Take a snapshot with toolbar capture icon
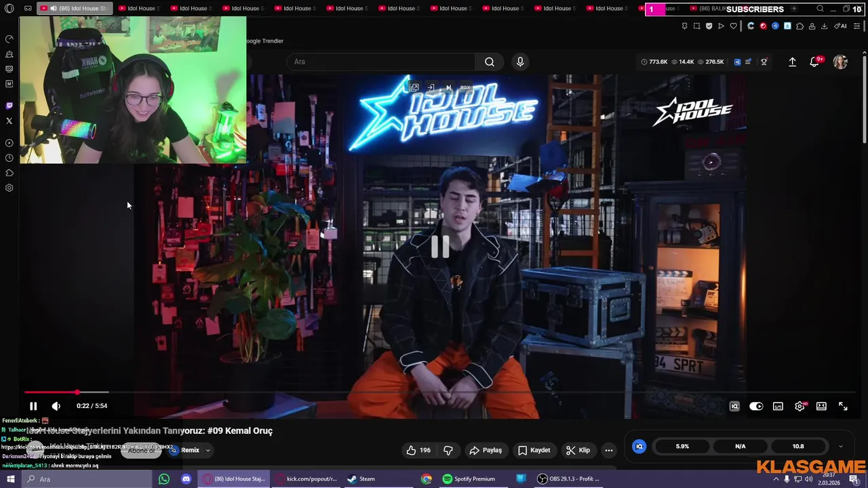 [x=696, y=26]
